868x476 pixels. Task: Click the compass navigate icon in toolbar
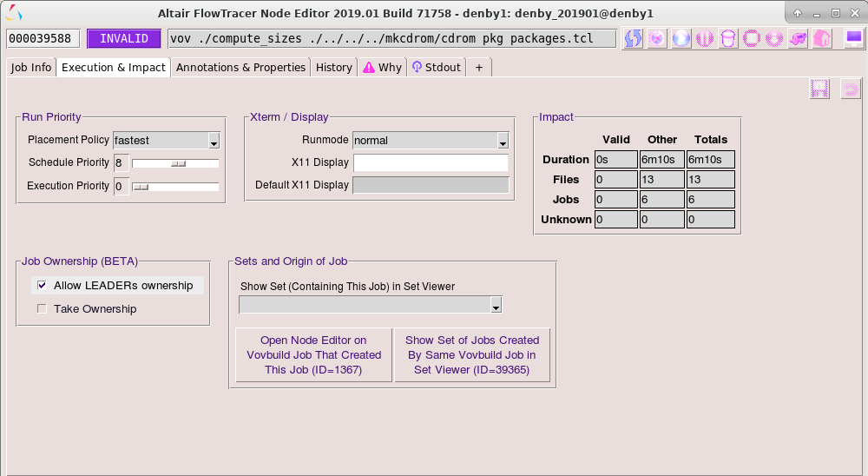(657, 39)
